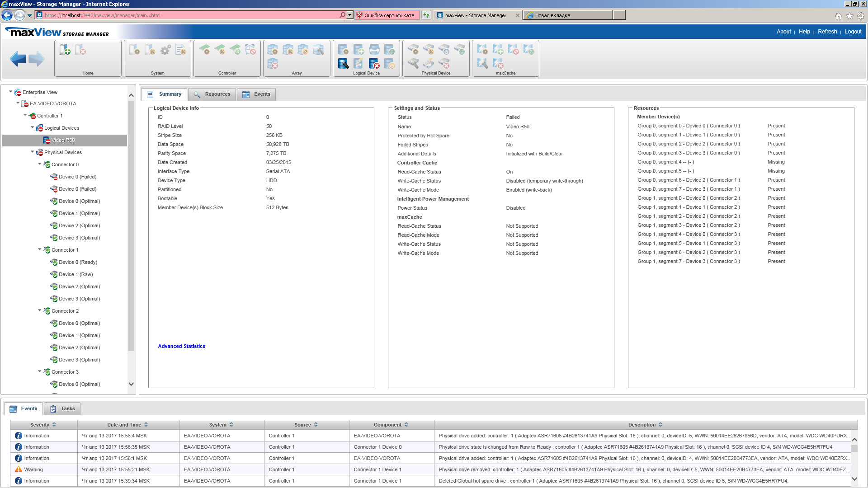Click the logical device icon with double arrows
This screenshot has height=488, width=868.
pyautogui.click(x=374, y=49)
